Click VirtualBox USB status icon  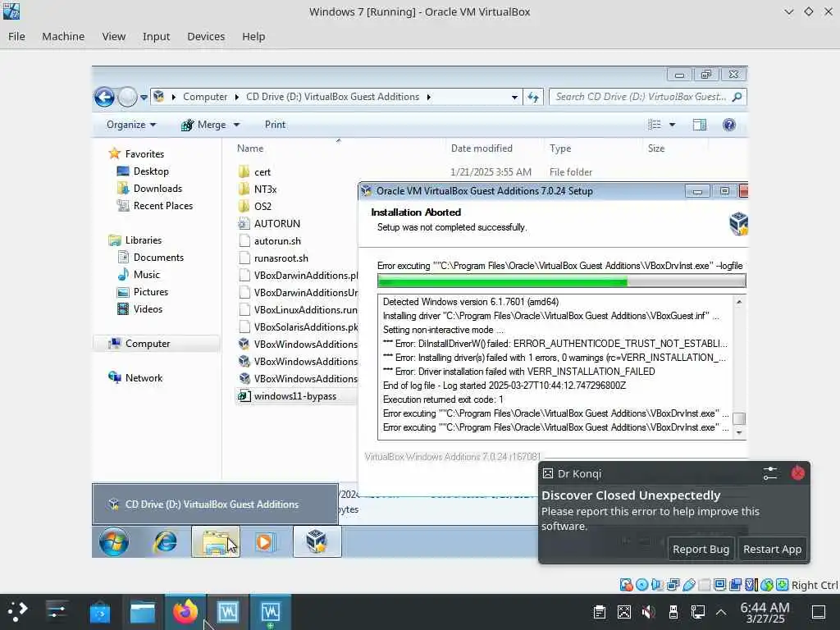[689, 585]
